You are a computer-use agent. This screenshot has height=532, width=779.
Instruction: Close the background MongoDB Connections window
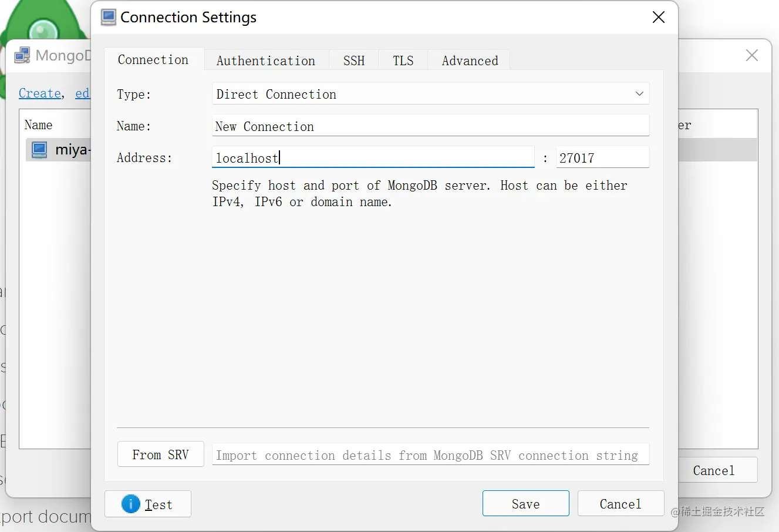(751, 55)
